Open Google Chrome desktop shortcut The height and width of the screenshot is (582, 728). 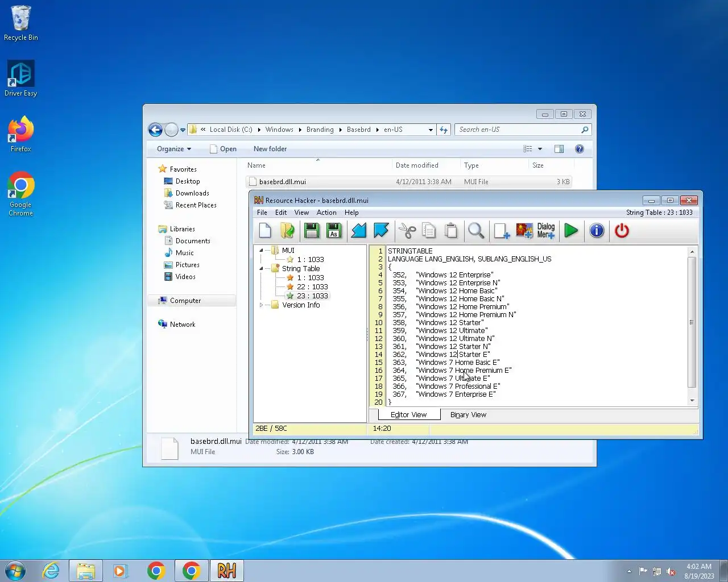(x=21, y=194)
